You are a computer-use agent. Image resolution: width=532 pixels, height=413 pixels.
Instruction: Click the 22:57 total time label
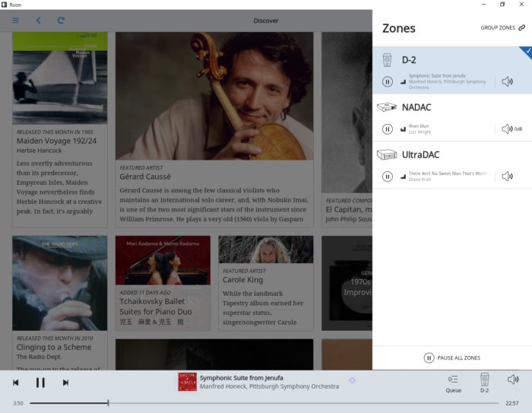pyautogui.click(x=512, y=403)
